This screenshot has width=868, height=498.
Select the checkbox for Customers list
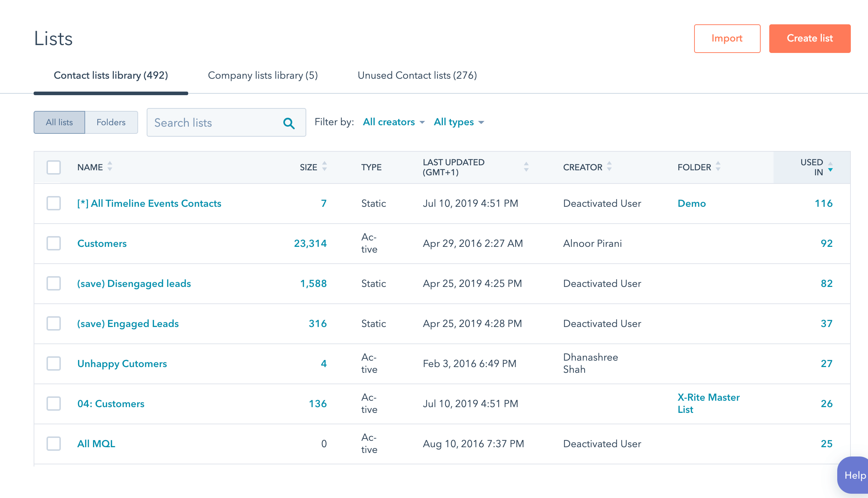54,243
